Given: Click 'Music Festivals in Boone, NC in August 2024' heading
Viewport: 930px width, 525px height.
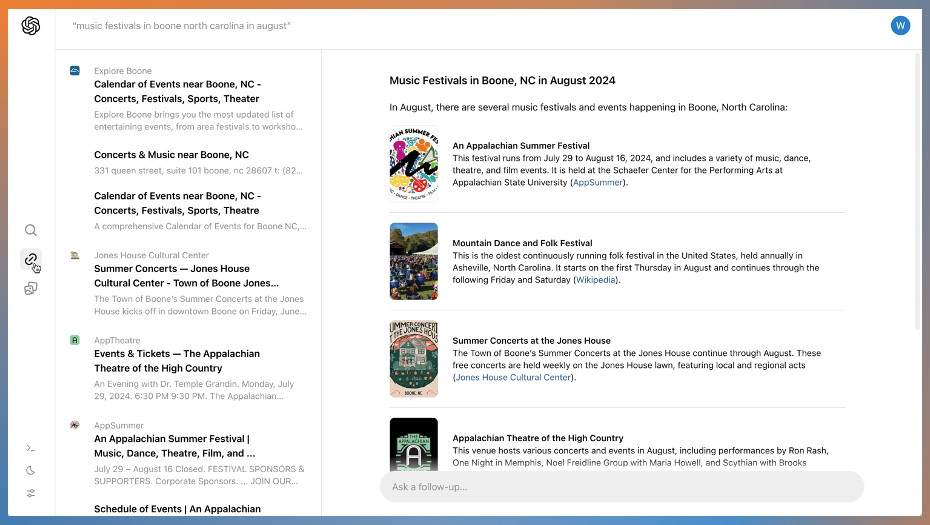Looking at the screenshot, I should 502,81.
